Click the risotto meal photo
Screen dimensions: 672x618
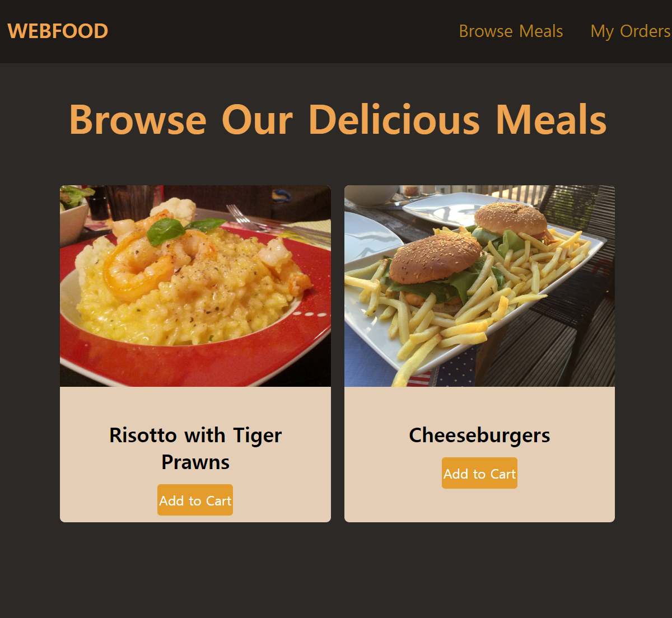tap(195, 286)
